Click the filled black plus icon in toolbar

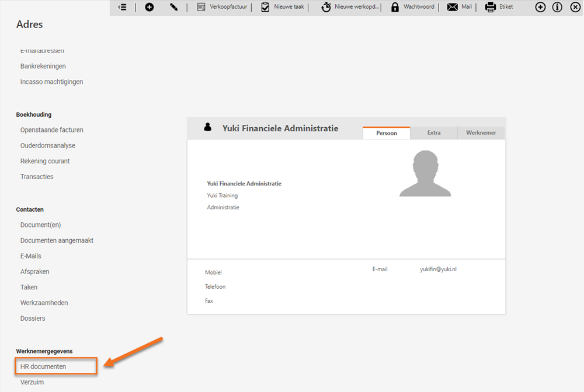(x=150, y=7)
